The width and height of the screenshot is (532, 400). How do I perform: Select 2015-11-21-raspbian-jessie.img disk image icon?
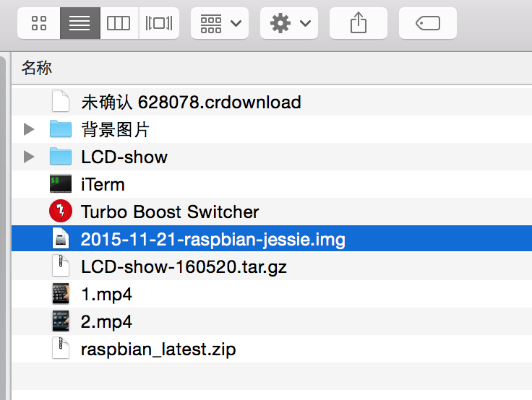(x=61, y=238)
